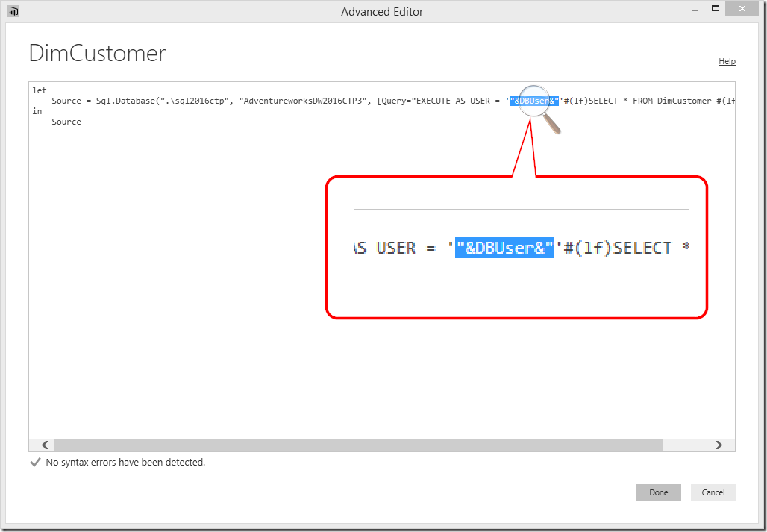Click the left arrow of horizontal scrollbar
Viewport: 767px width, 532px height.
pos(45,445)
